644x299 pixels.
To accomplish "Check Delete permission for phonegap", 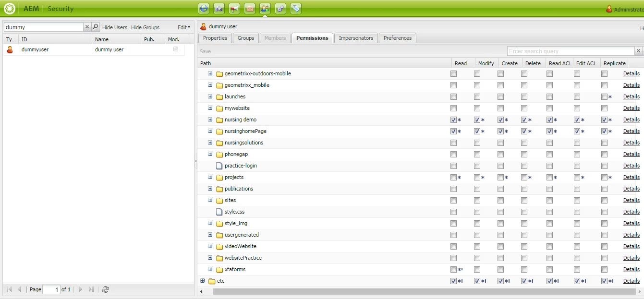I will 524,154.
